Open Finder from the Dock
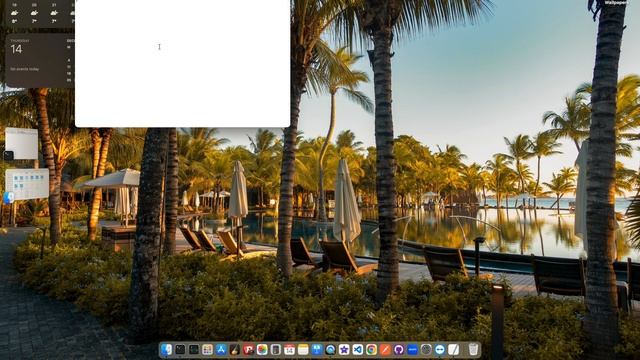The image size is (640, 360). click(x=167, y=349)
